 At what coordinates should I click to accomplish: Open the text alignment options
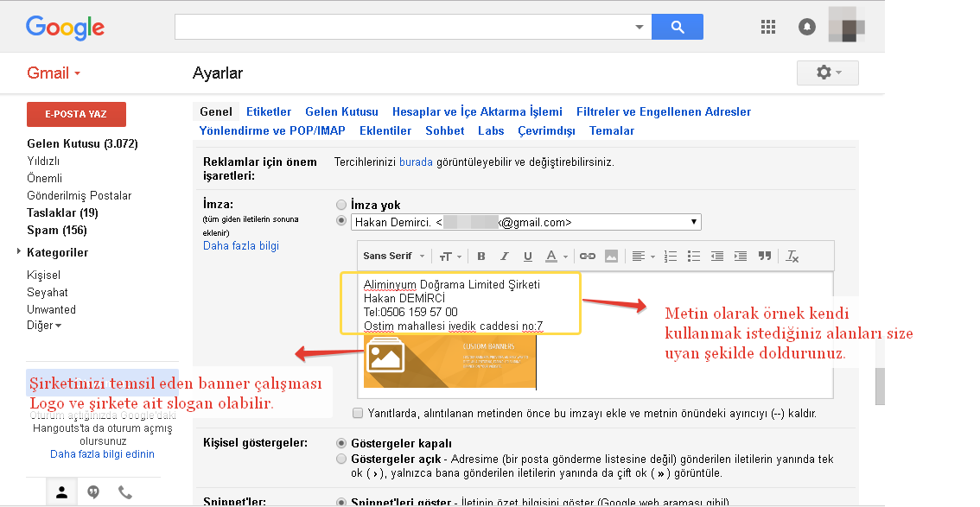point(642,256)
